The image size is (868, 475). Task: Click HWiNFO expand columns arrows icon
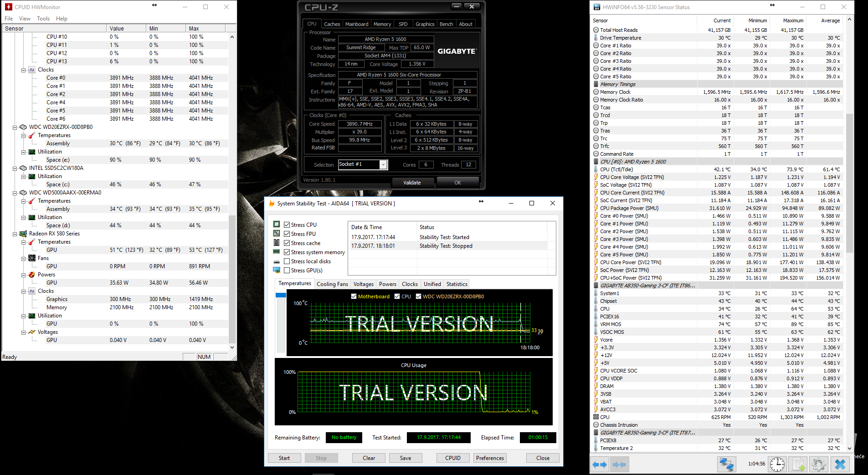599,465
